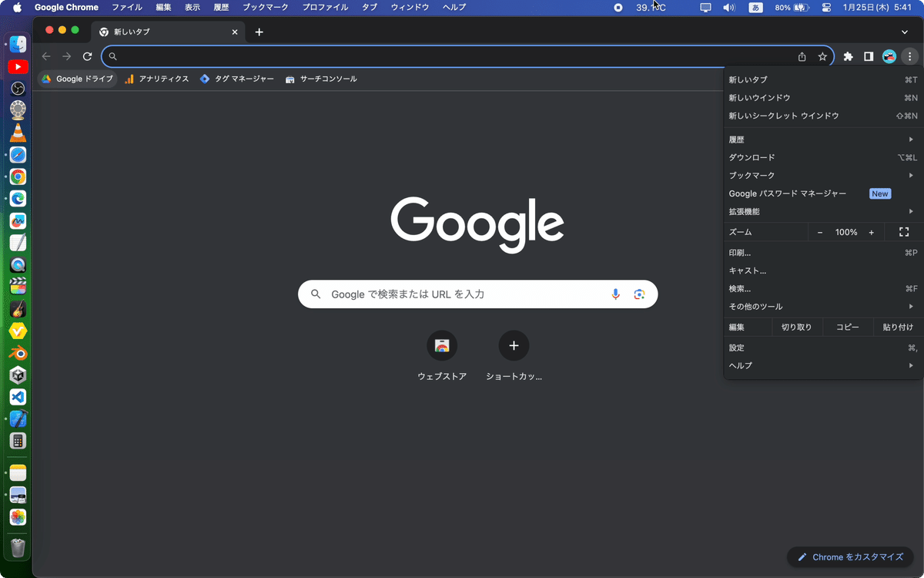Open the タグ マネージャー bookmark
The height and width of the screenshot is (578, 924).
tap(236, 79)
